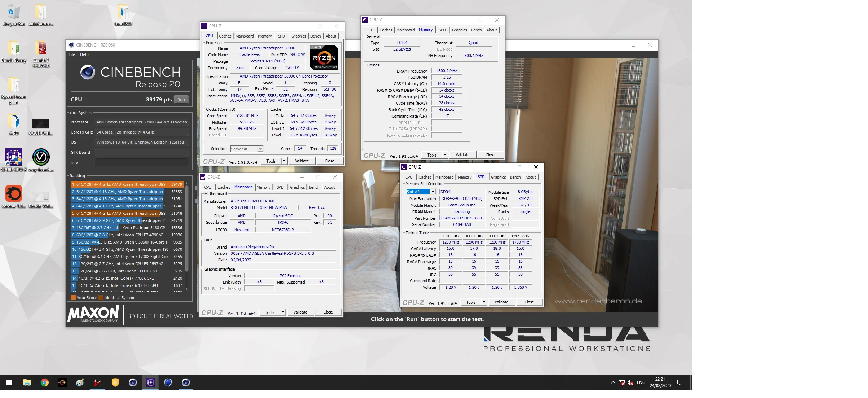Expand Tools dropdown arrow in CPU tab window

coord(284,161)
